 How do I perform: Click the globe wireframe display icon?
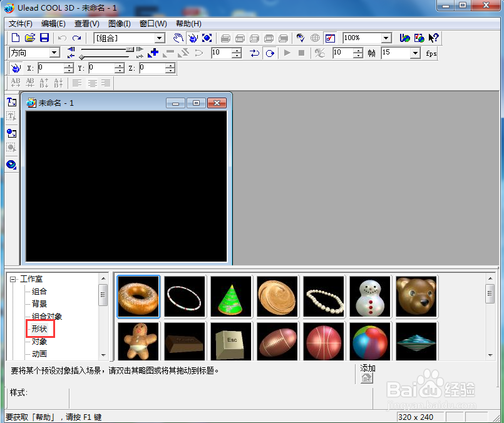[315, 38]
